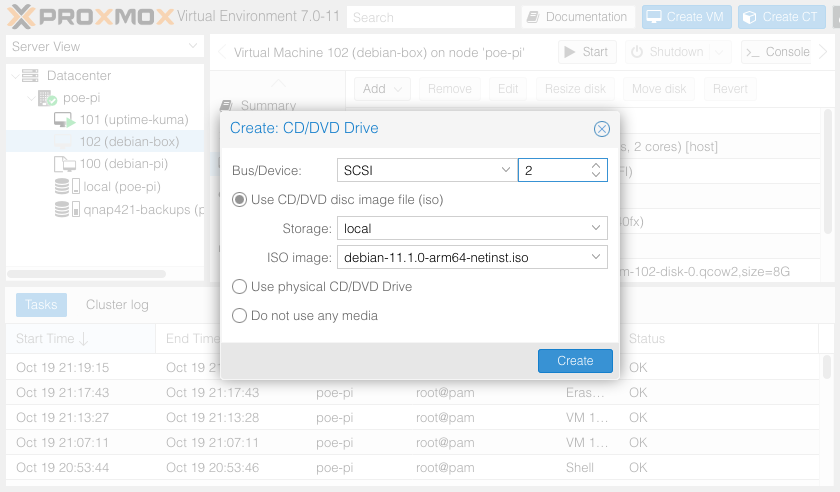
Task: Select the debian-pi container 100 icon
Action: [64, 164]
